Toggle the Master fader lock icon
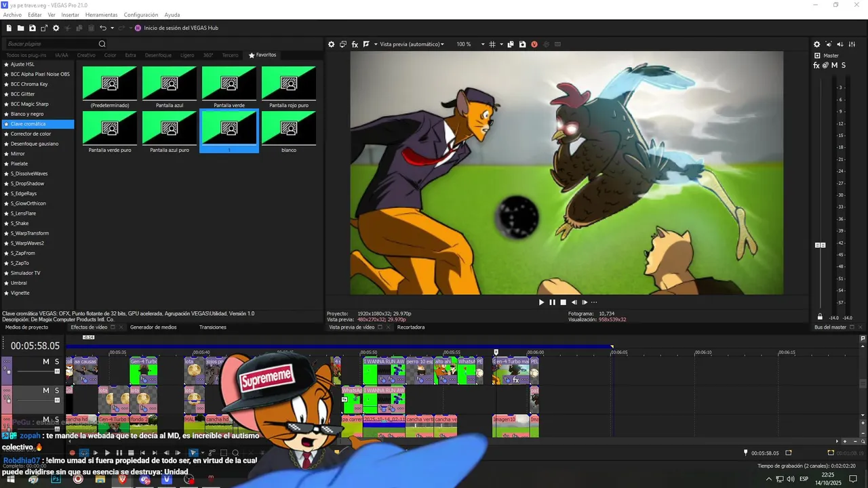Image resolution: width=868 pixels, height=488 pixels. coord(820,317)
